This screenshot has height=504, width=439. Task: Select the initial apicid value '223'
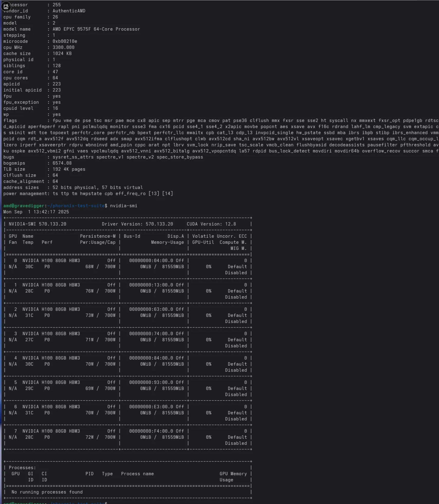coord(57,90)
